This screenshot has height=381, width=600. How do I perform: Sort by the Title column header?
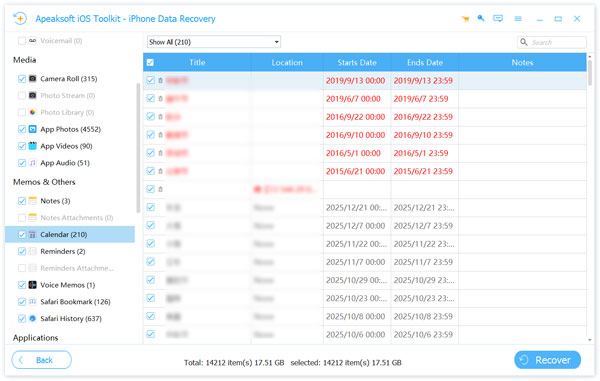197,62
